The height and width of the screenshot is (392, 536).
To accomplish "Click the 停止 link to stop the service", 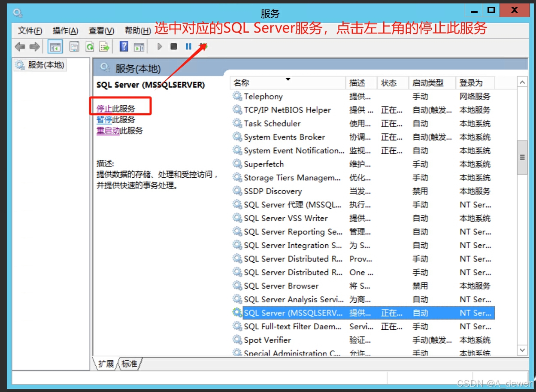I will 104,109.
